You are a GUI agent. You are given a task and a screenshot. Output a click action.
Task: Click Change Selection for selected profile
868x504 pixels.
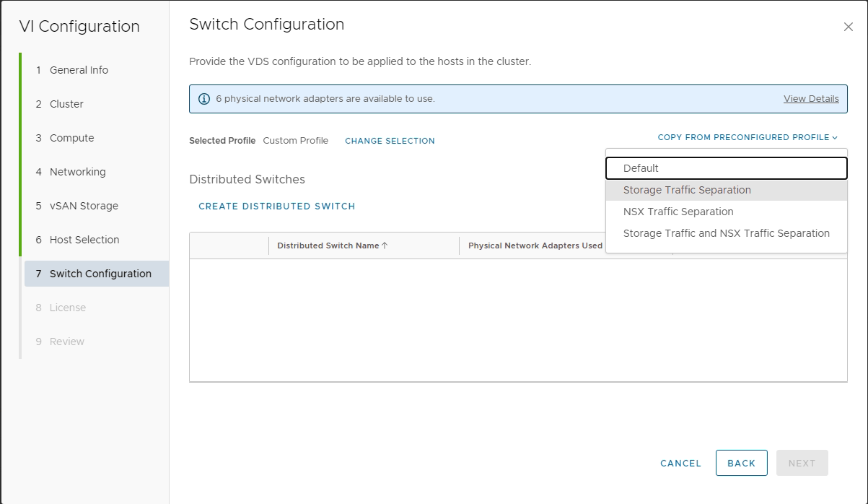(390, 141)
